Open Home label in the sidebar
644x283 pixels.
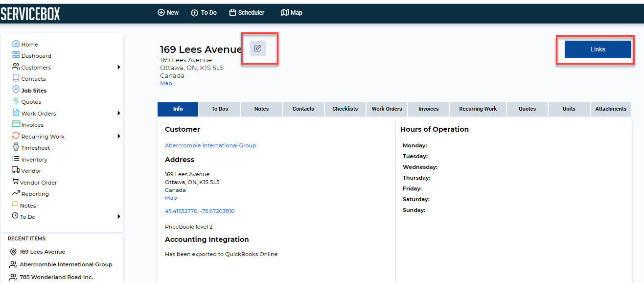[x=29, y=45]
